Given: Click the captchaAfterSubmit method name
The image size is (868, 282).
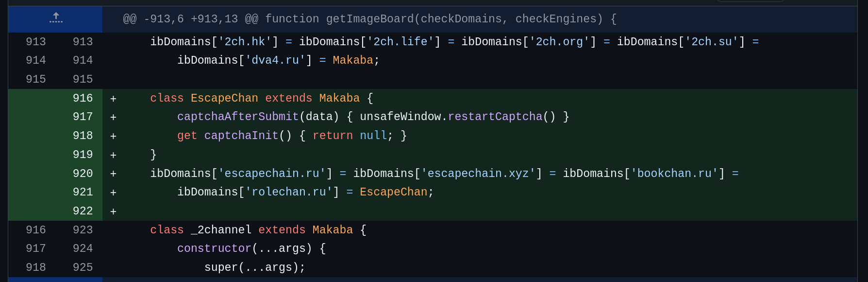Looking at the screenshot, I should pyautogui.click(x=238, y=117).
